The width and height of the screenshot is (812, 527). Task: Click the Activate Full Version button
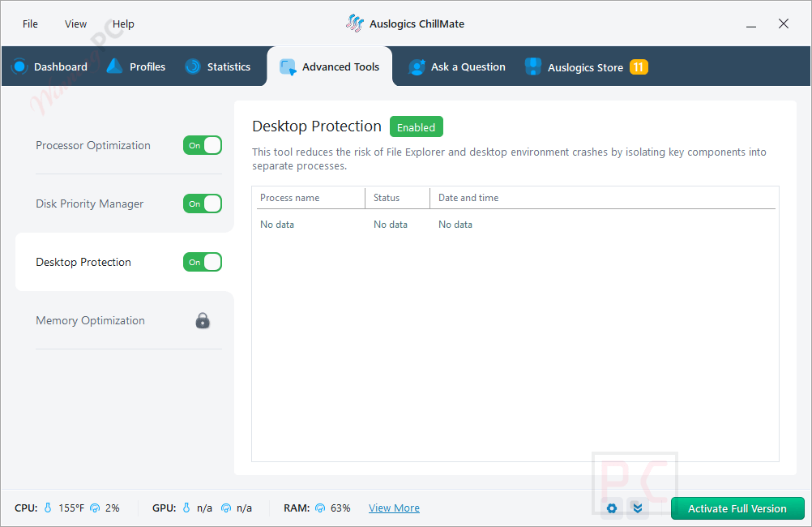point(737,508)
